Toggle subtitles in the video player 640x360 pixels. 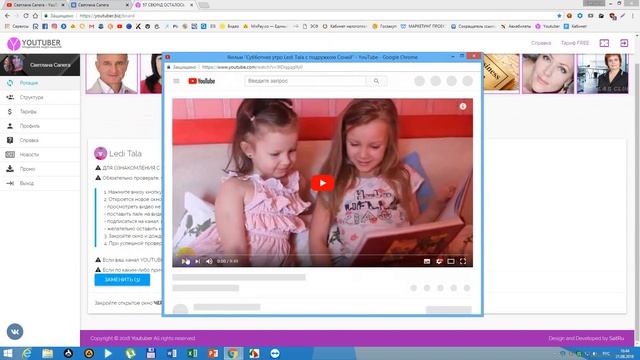[x=427, y=261]
